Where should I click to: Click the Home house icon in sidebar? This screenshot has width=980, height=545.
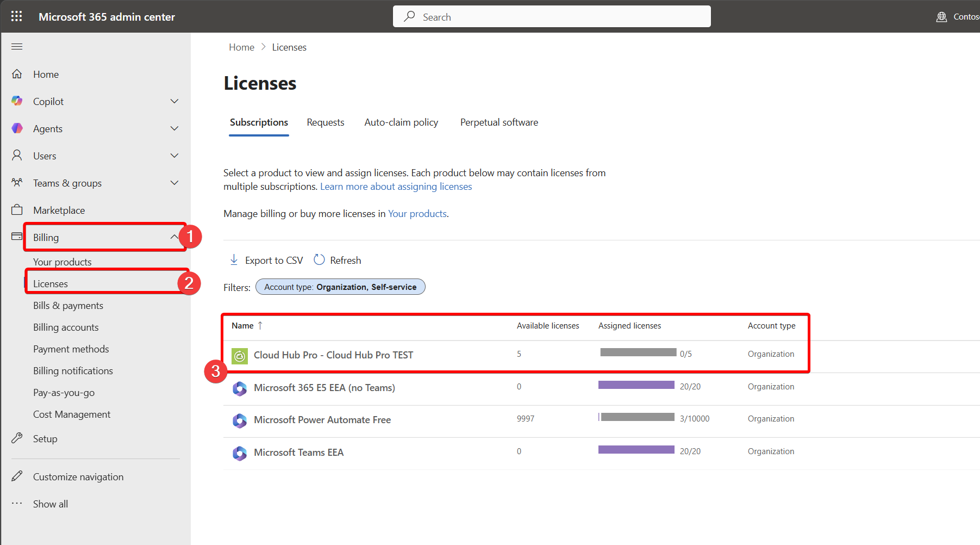[x=17, y=74]
